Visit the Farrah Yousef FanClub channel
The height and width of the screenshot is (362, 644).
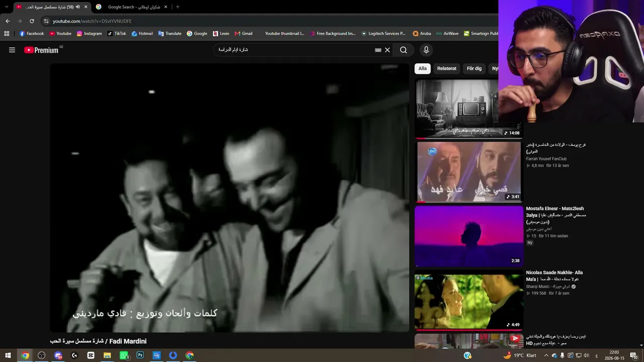546,159
